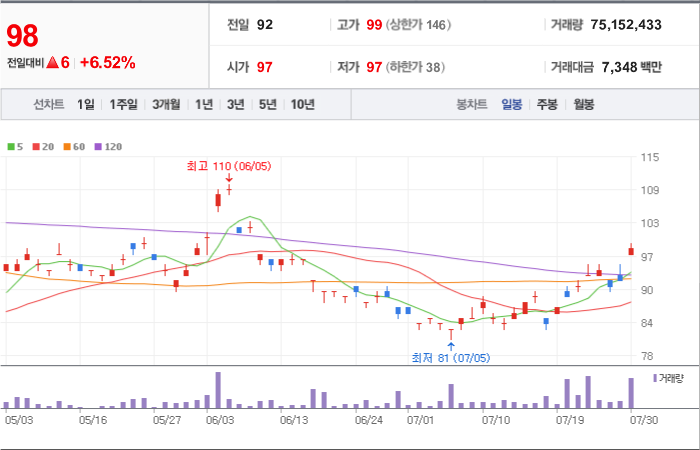Click the 저가 97 value
Viewport: 700px width, 450px height.
point(374,67)
